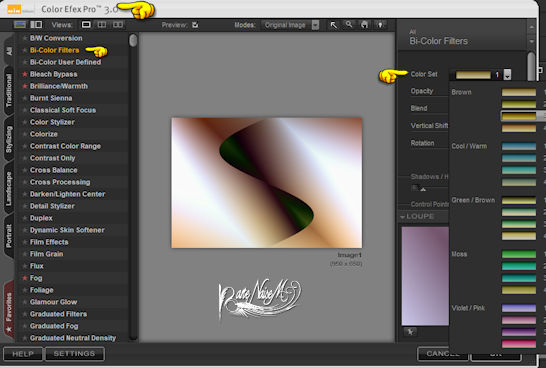Viewport: 546px width, 368px height.
Task: Click right panel scroll-up arrow
Action: click(531, 27)
